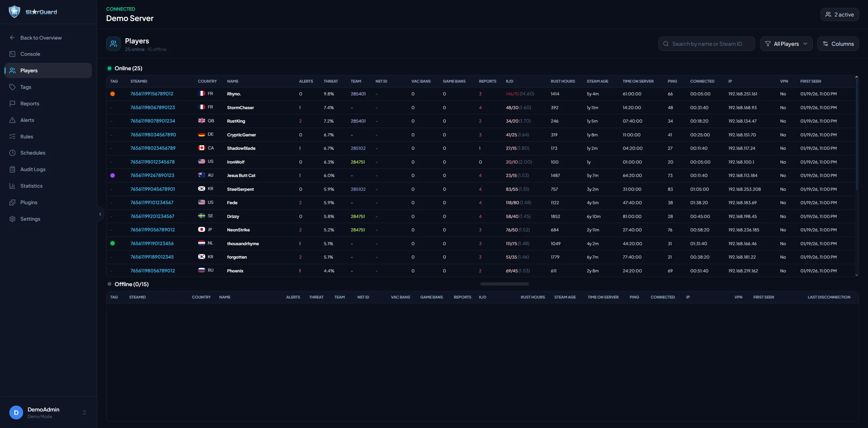Click orange tag dot for Rhyno.
Screen dimensions: 868x428
pyautogui.click(x=112, y=94)
